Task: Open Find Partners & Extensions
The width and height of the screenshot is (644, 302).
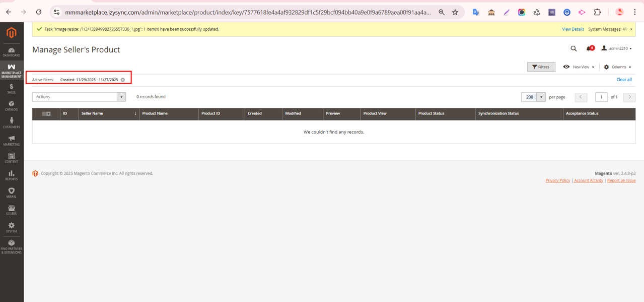Action: (12, 247)
